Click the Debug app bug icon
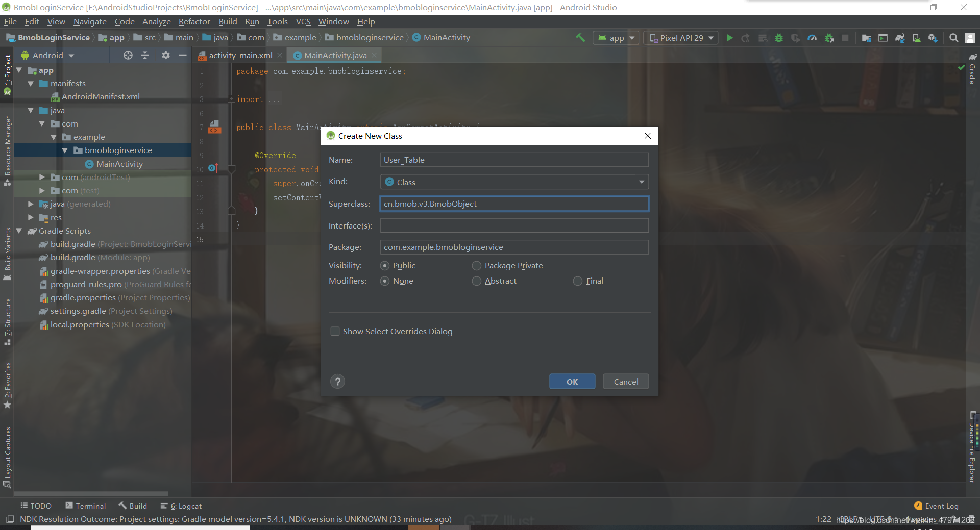The image size is (980, 530). point(779,38)
